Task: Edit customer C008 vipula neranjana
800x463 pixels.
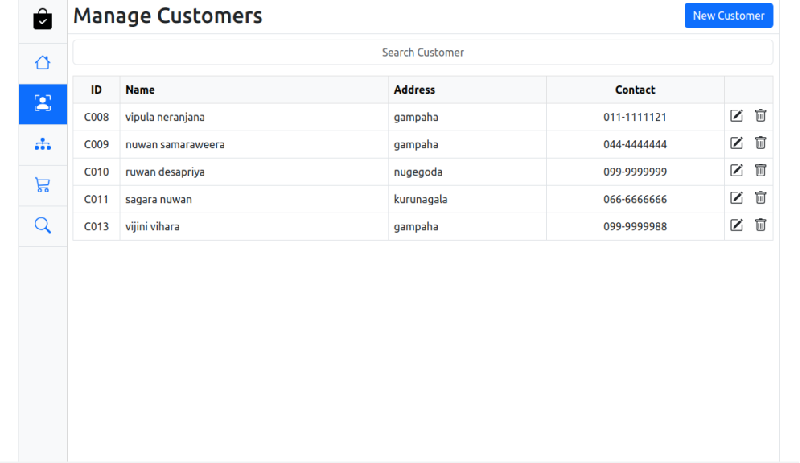Action: click(x=737, y=116)
